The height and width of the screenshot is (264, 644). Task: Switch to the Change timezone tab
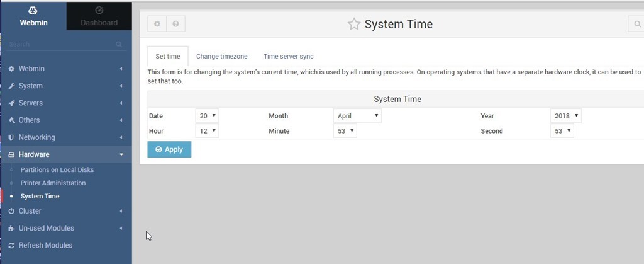(221, 57)
